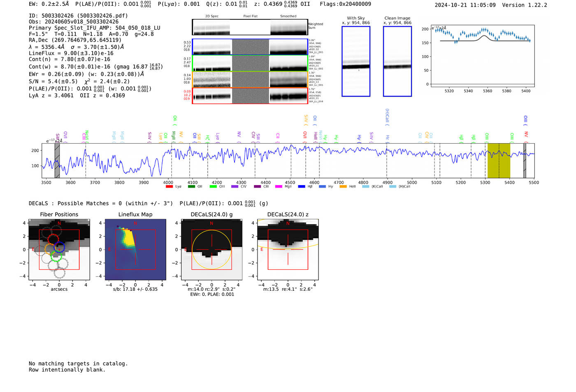Click the Obs: 20240605v018_5003302426 line

click(74, 22)
